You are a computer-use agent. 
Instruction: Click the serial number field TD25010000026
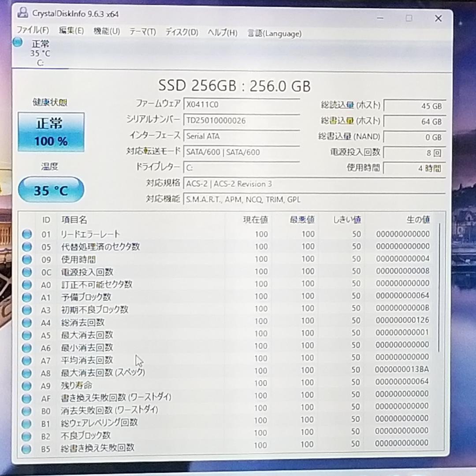pos(242,120)
